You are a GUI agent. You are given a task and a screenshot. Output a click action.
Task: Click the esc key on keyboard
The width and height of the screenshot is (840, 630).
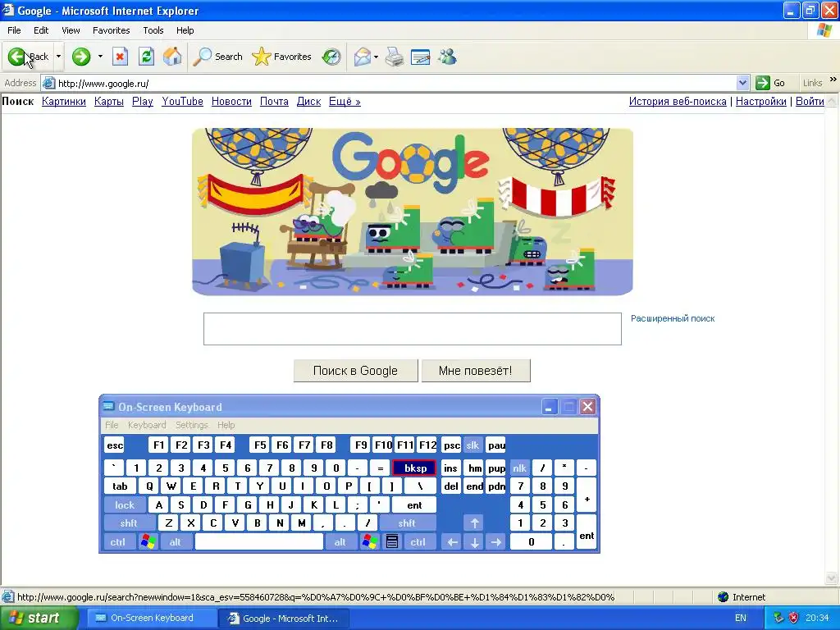(115, 445)
